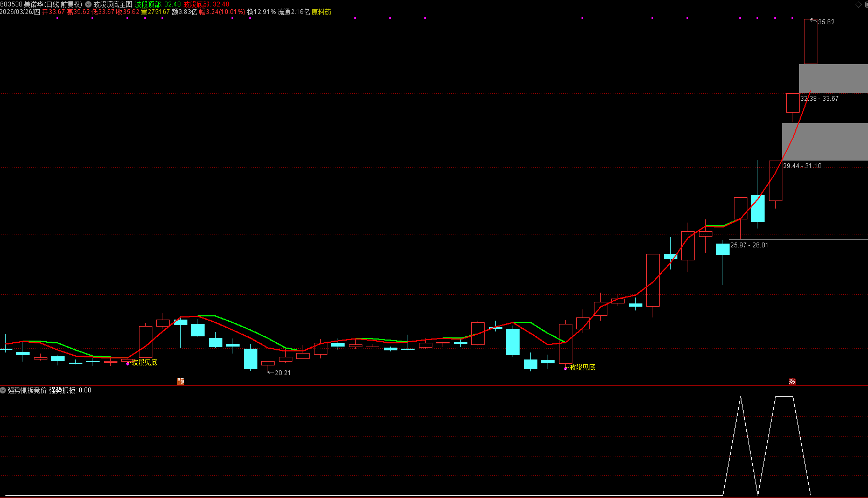The width and height of the screenshot is (868, 498).
Task: Click the 波段见底 signal near the 20.21 low
Action: click(x=145, y=362)
